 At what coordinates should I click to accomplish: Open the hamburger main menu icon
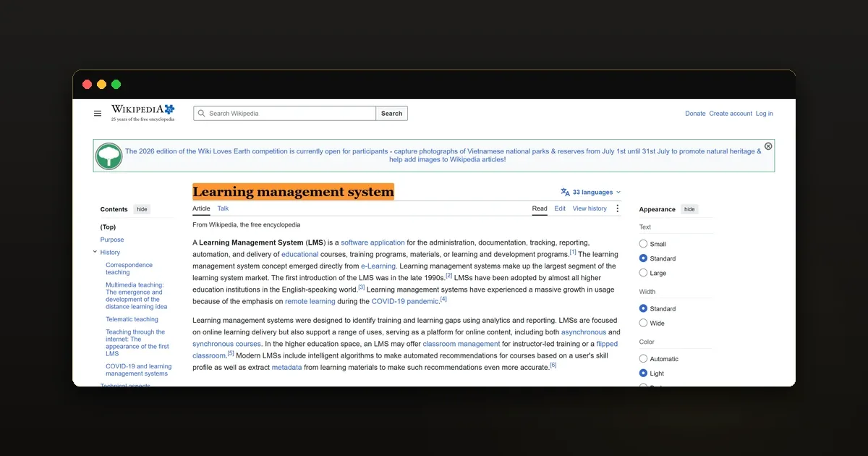[x=98, y=114]
